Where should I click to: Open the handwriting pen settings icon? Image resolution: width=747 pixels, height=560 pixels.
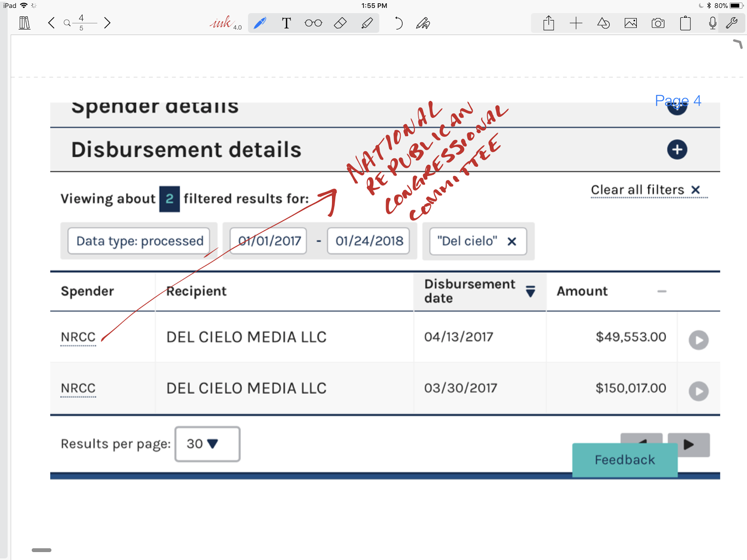click(423, 23)
